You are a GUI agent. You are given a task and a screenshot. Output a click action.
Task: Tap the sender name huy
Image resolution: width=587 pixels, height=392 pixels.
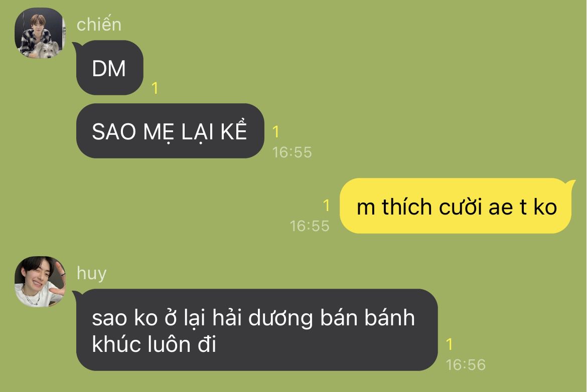[x=92, y=274]
